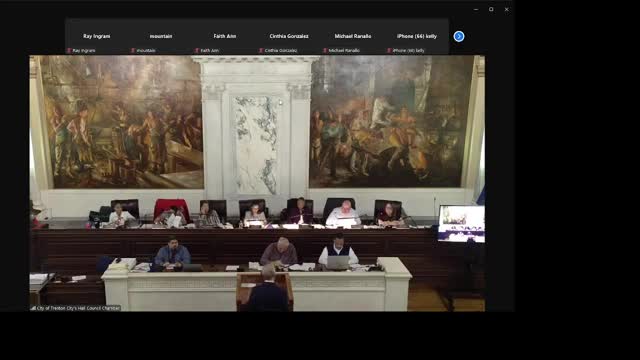The width and height of the screenshot is (640, 360).
Task: Click the next participants arrow button
Action: [x=459, y=36]
